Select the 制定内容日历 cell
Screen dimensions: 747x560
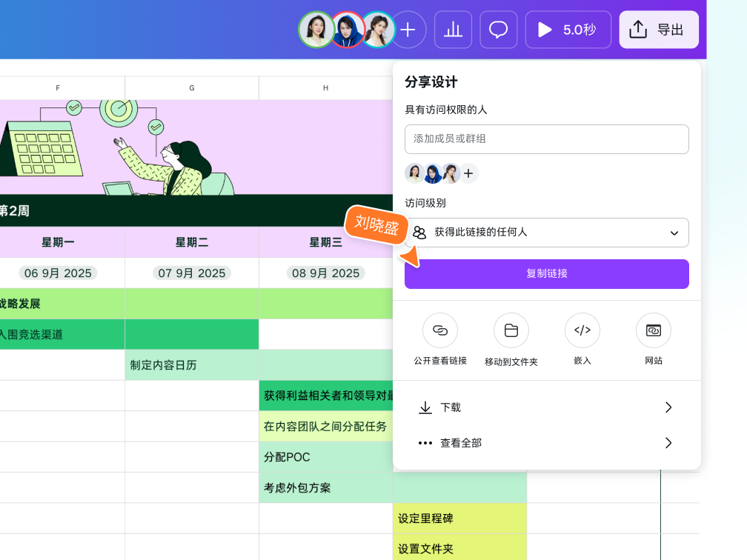pos(191,365)
